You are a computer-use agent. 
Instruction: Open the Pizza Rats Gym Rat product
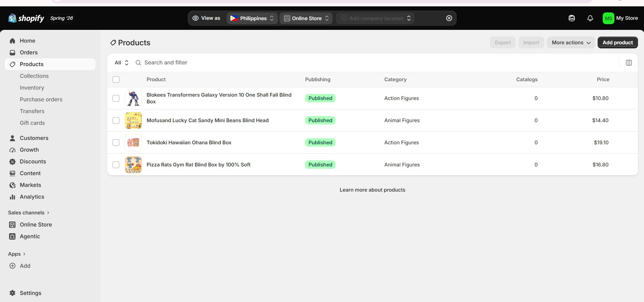point(199,165)
